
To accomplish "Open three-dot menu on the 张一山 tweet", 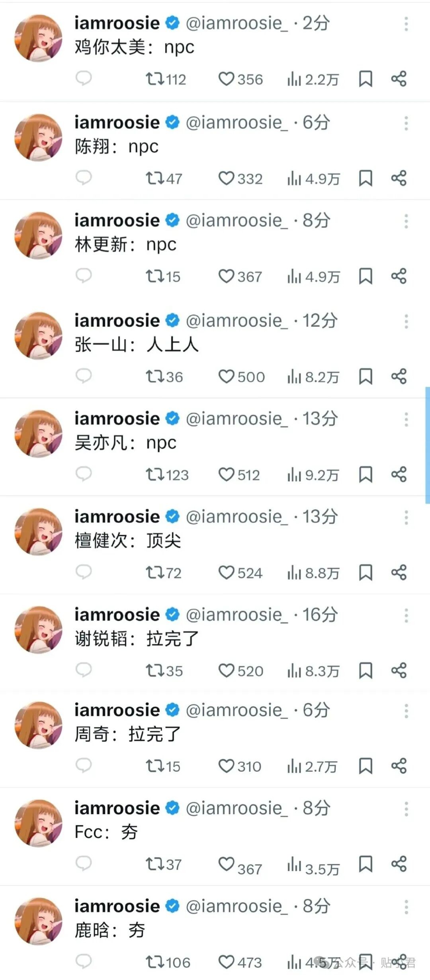I will tap(406, 321).
